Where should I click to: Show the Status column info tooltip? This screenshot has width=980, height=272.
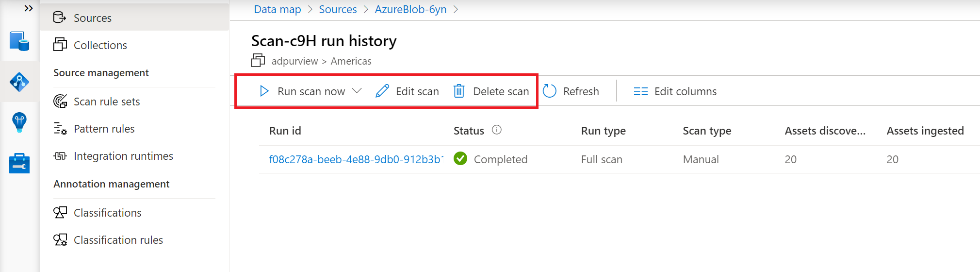[497, 130]
